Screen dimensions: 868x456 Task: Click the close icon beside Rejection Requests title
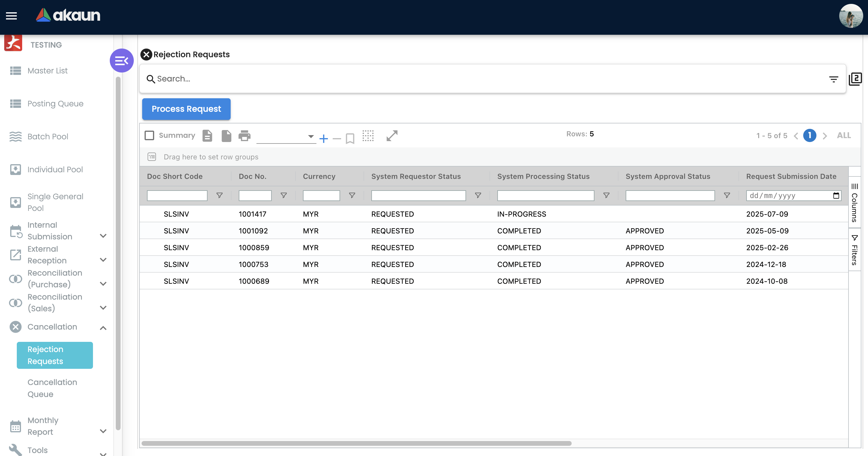click(x=146, y=54)
